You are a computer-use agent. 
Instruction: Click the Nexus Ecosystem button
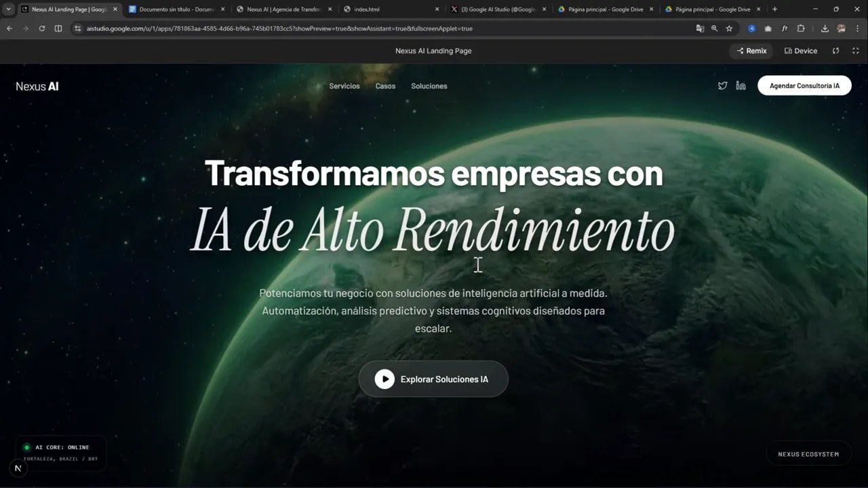pos(808,454)
